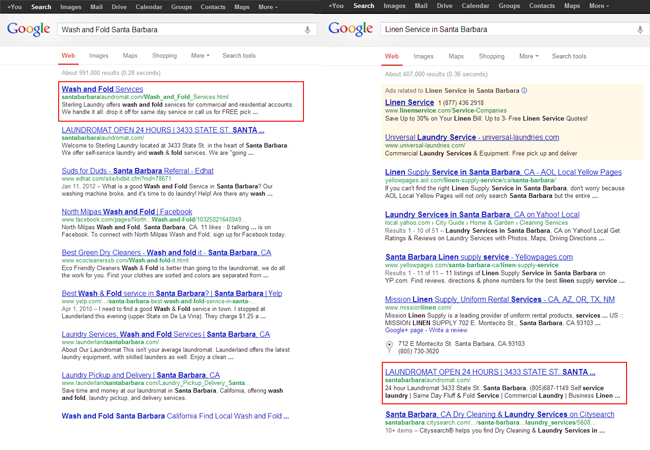Open left LAUNDROMAT OPEN 24 HOURS result

click(x=163, y=130)
